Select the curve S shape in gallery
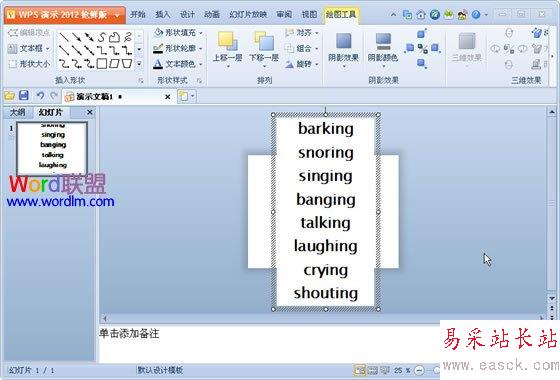 click(x=102, y=36)
